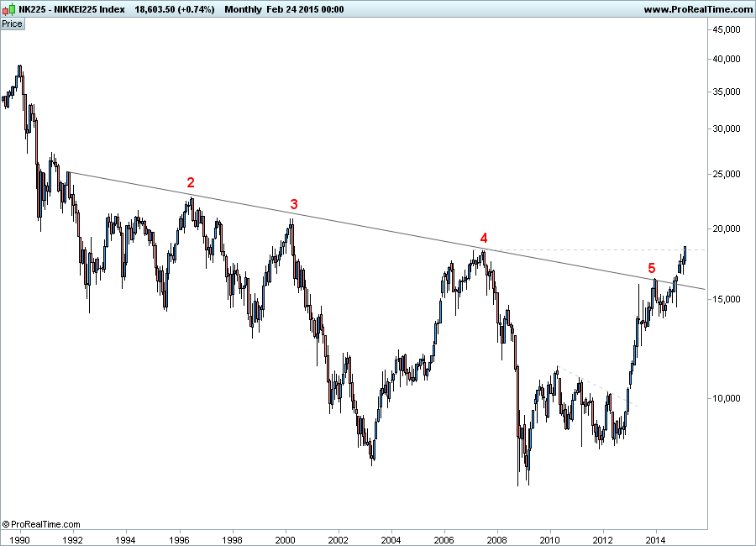The height and width of the screenshot is (546, 756).
Task: Click the 18,603.50 price value in header
Action: point(155,9)
